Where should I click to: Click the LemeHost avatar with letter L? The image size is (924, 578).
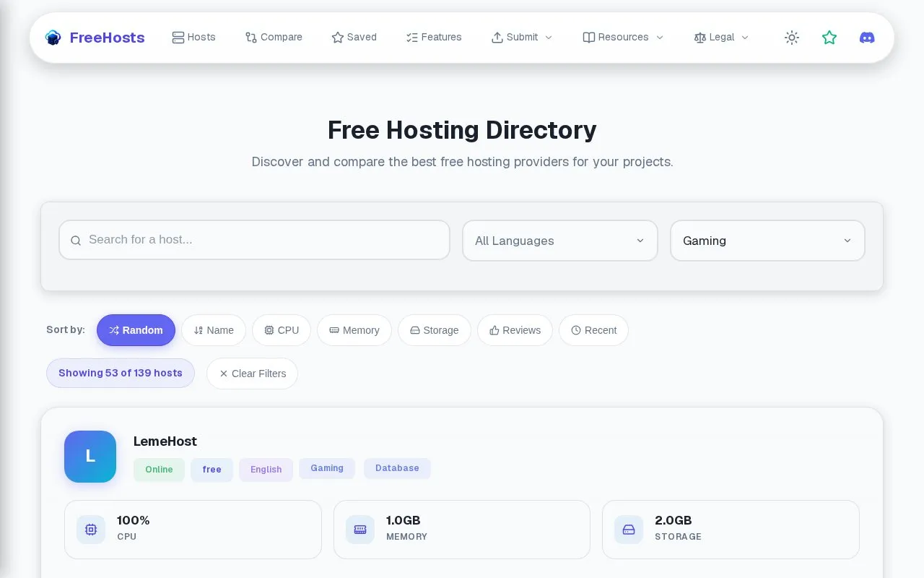[90, 457]
